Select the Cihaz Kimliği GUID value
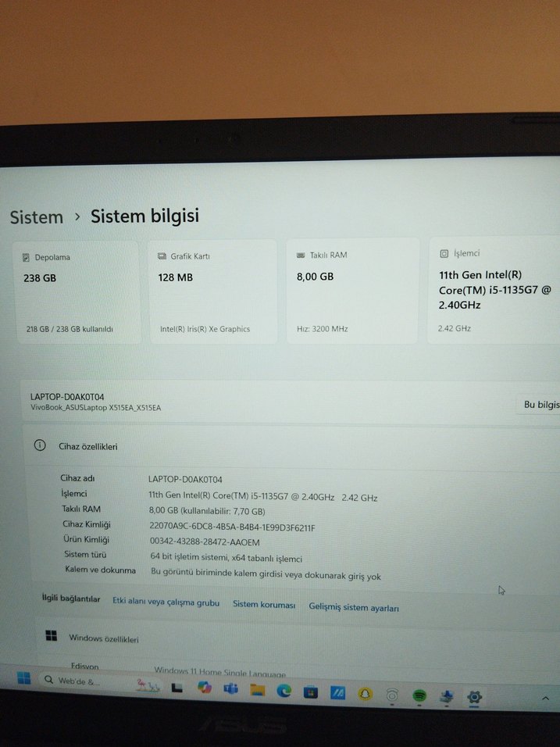Image resolution: width=560 pixels, height=747 pixels. coord(233,527)
